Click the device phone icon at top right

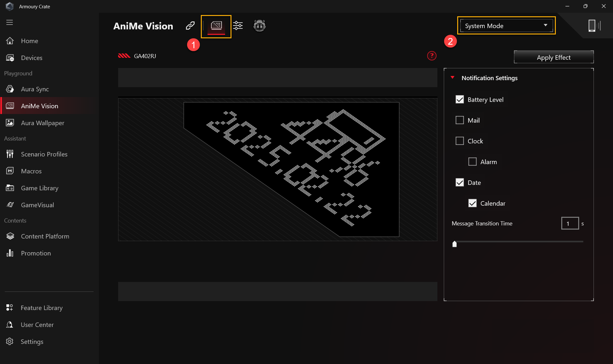(592, 26)
